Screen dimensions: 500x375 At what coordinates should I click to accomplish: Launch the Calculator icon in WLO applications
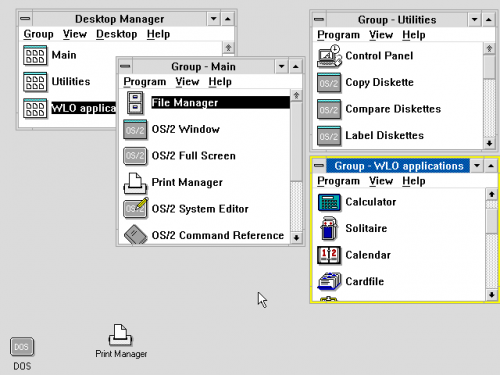pos(329,202)
